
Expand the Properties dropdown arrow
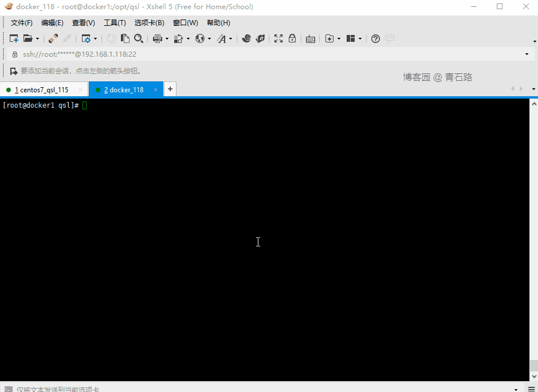95,39
